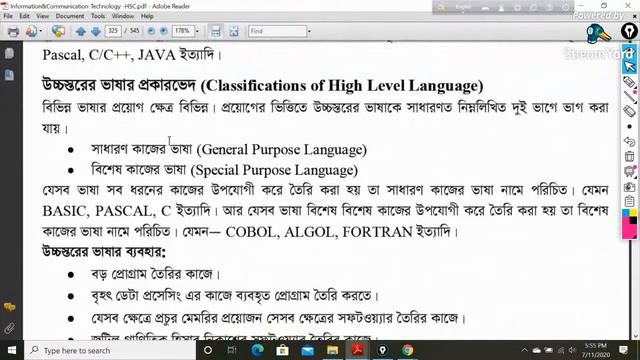This screenshot has width=640, height=360.
Task: Click the page number field showing 325
Action: tap(113, 31)
